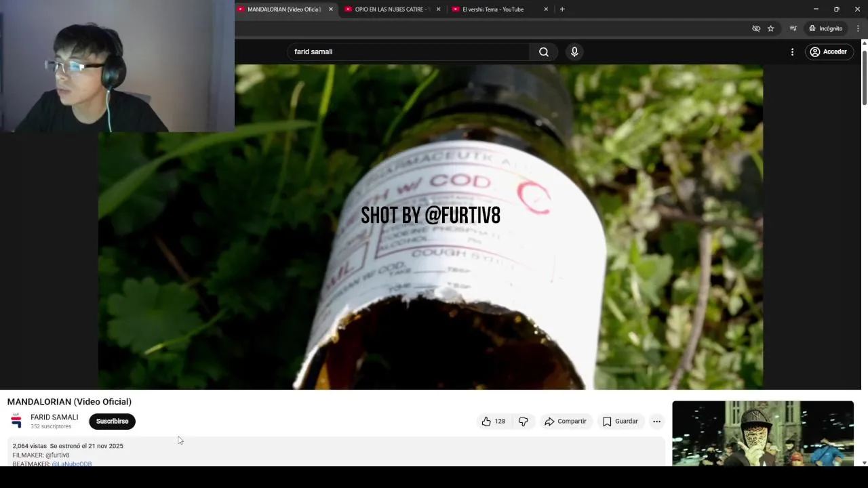Viewport: 868px width, 488px height.
Task: Save the video with Guardar button
Action: pos(620,421)
